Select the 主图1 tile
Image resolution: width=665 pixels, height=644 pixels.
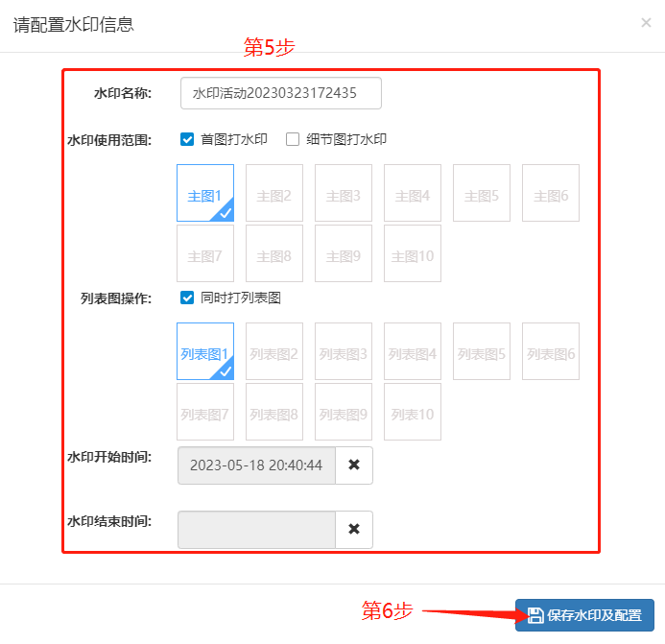click(205, 193)
